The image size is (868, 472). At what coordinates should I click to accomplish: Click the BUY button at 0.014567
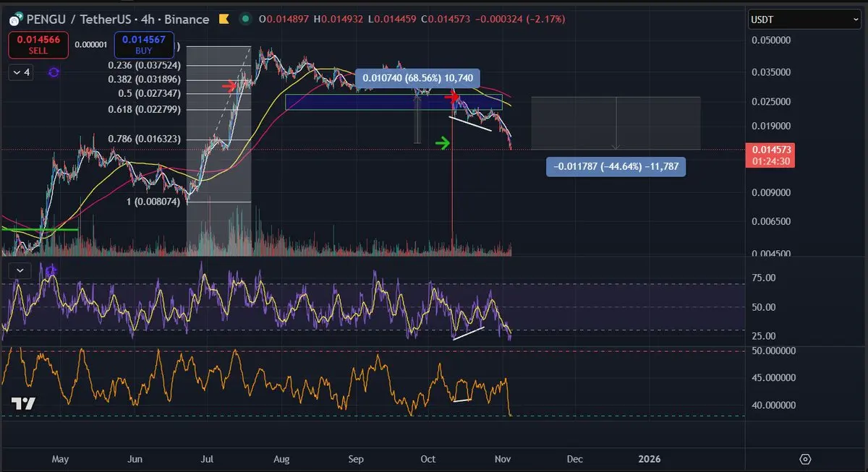pyautogui.click(x=143, y=46)
